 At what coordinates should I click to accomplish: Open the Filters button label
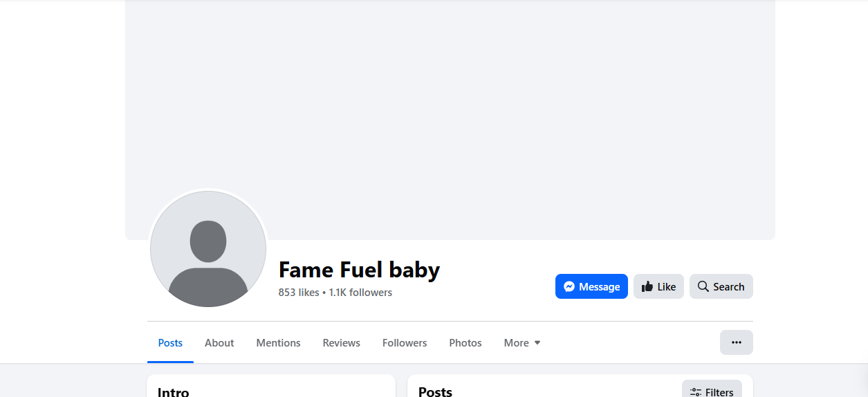[719, 392]
